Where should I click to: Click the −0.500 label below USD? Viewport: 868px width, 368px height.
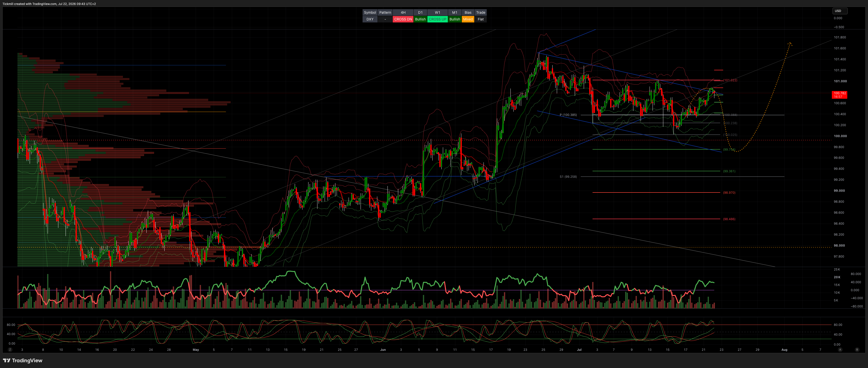[x=839, y=27]
